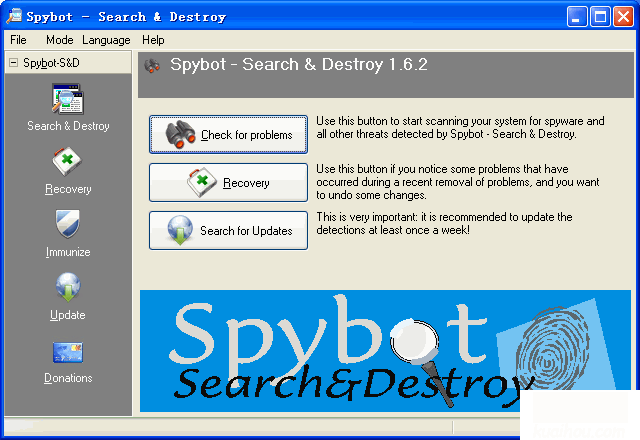Open the Donations credit card icon
Screen dimensions: 640x440
click(x=68, y=352)
